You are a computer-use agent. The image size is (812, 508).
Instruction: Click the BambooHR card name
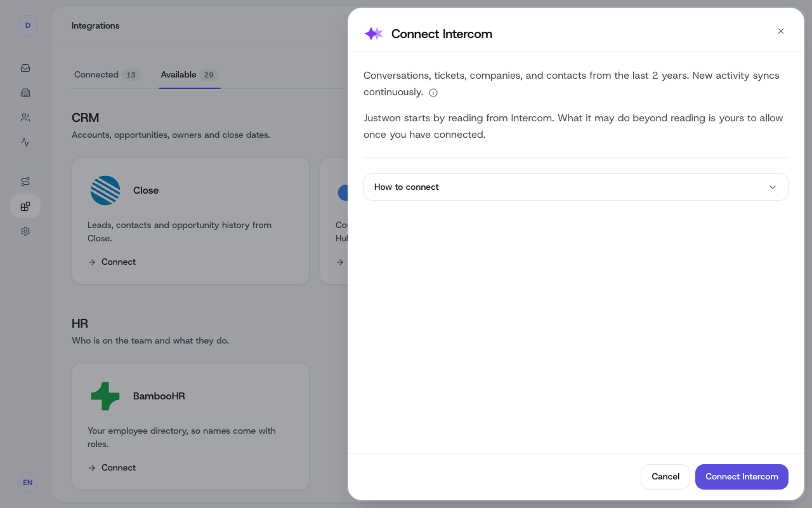159,396
